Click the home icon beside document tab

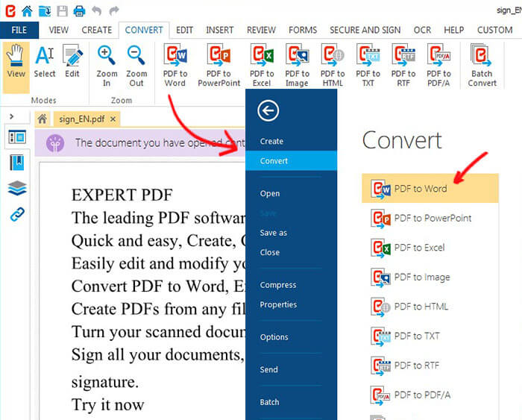(x=43, y=119)
